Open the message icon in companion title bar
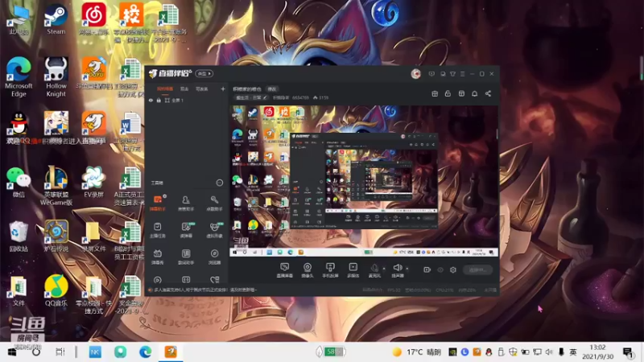This screenshot has width=644, height=362. tap(431, 74)
